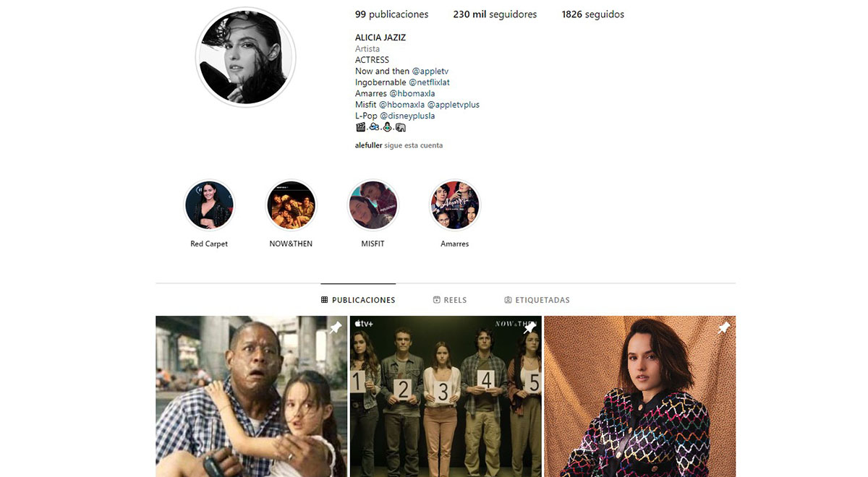Open the colorful jacket portrait post

(x=639, y=396)
